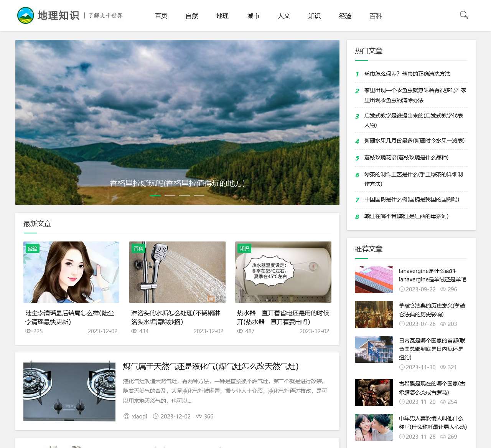Open hot article 新疆水果几月份最多
Image resolution: width=491 pixels, height=448 pixels.
tap(414, 141)
